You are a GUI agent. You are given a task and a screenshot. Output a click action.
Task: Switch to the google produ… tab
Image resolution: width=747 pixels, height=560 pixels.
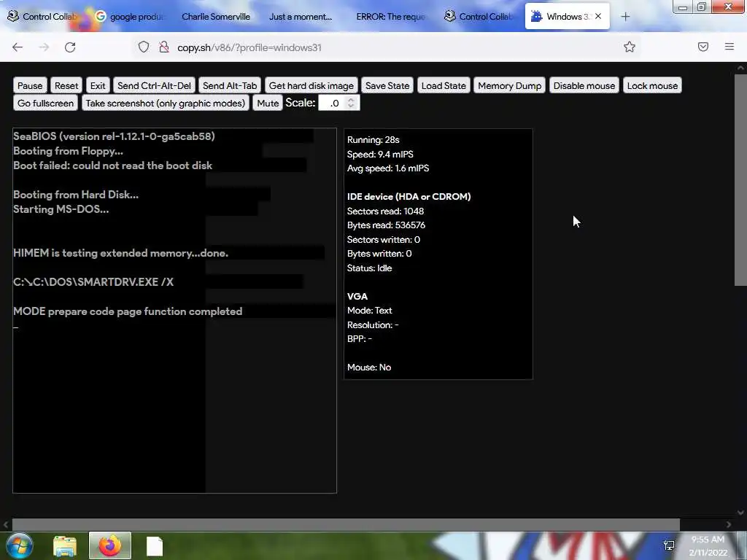coord(130,17)
